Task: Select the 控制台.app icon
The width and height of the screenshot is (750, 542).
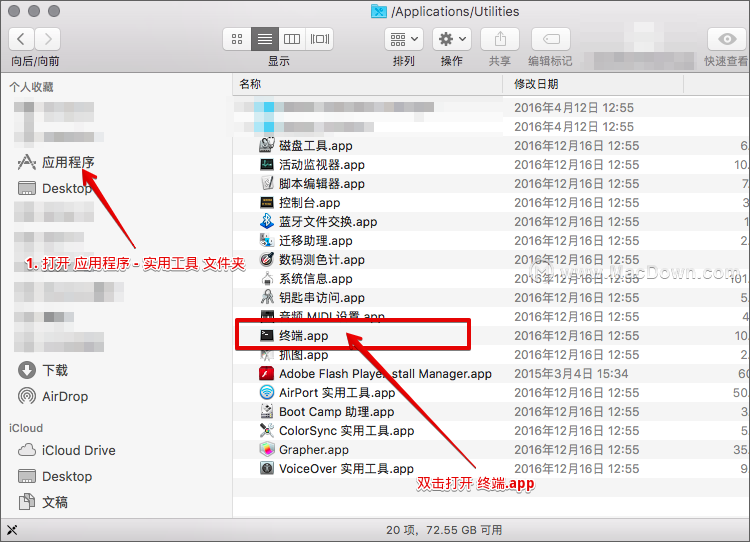Action: (x=267, y=202)
